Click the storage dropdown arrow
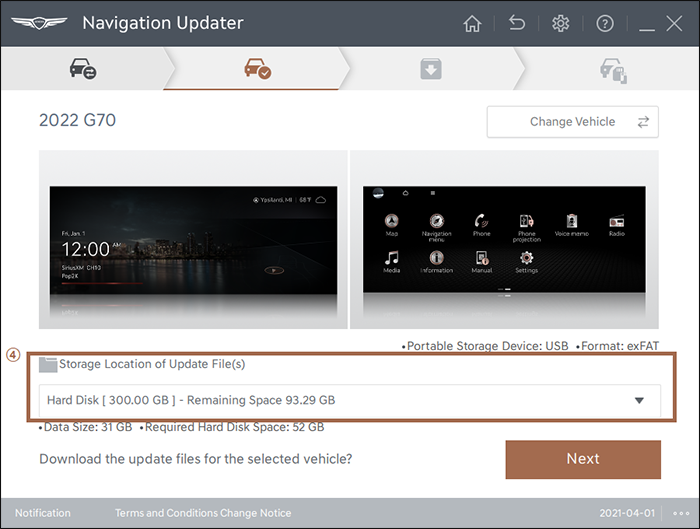Screen dimensions: 700x529 pyautogui.click(x=639, y=400)
